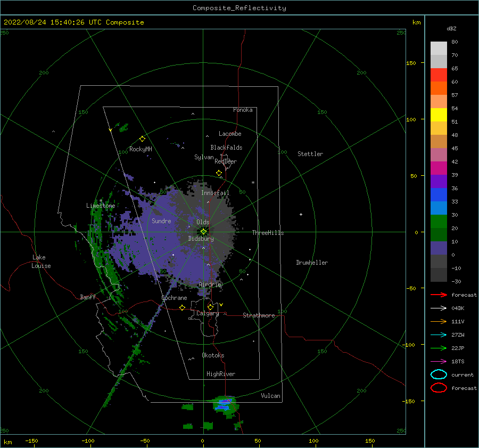Click the Lacombe city label
The image size is (479, 448).
point(230,134)
